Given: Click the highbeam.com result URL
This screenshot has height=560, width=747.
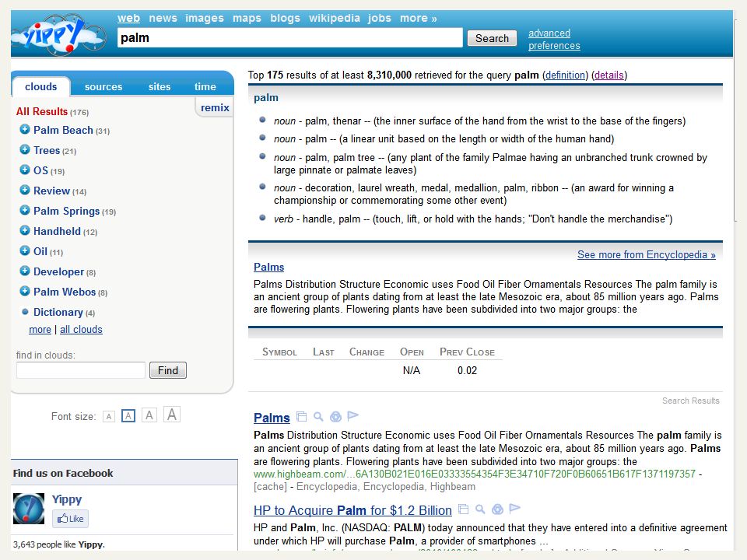Looking at the screenshot, I should click(x=475, y=474).
